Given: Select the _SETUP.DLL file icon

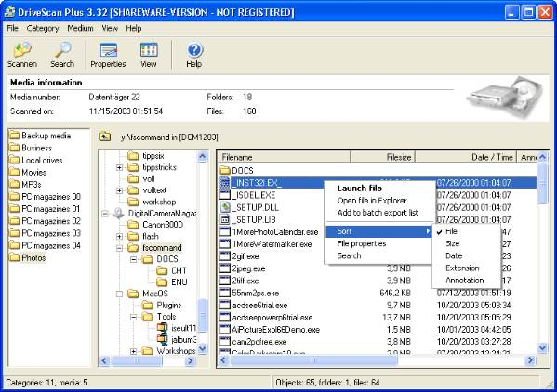Looking at the screenshot, I should click(225, 207).
